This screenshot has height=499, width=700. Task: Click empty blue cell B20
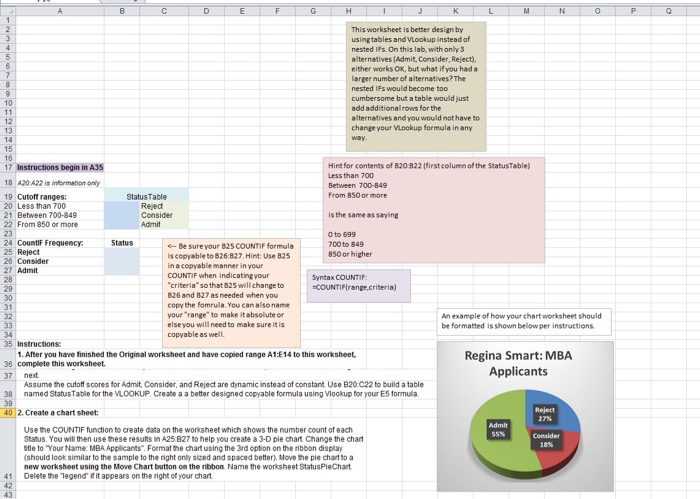click(x=122, y=206)
